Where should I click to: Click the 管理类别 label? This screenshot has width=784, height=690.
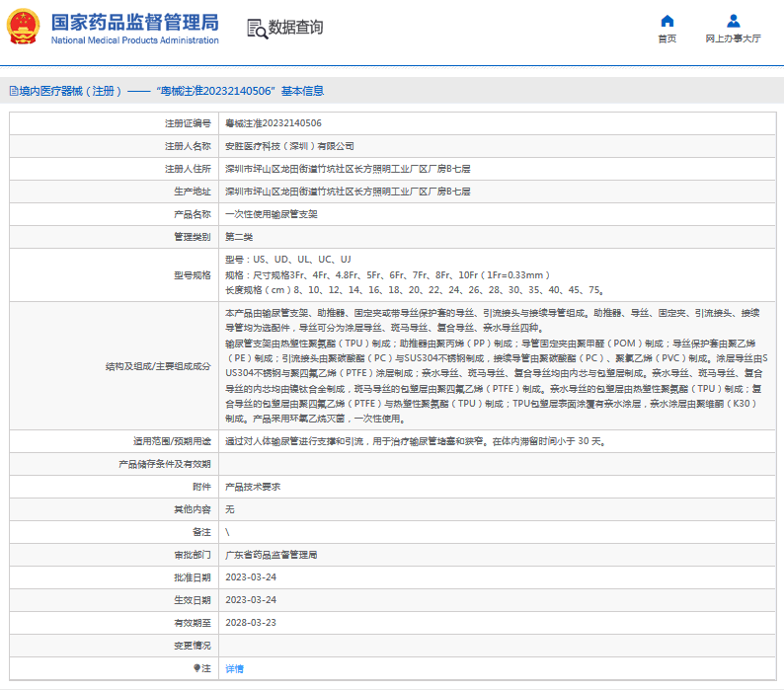[193, 237]
